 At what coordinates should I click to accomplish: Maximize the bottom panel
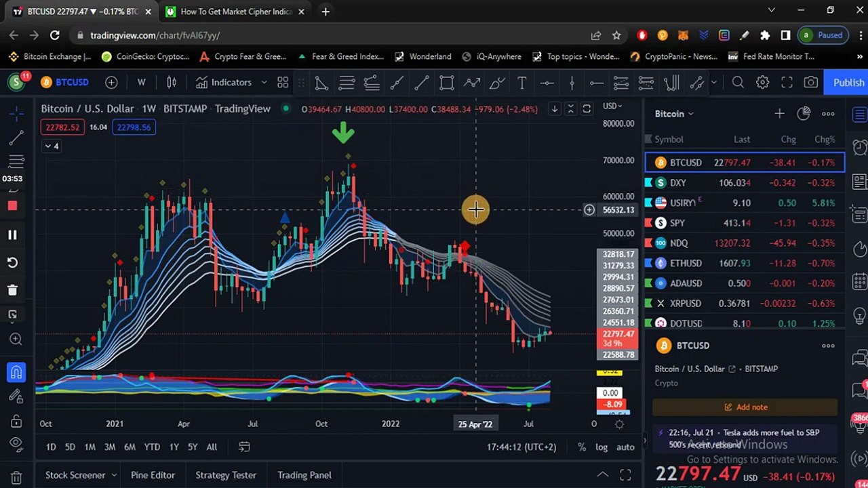pyautogui.click(x=625, y=475)
